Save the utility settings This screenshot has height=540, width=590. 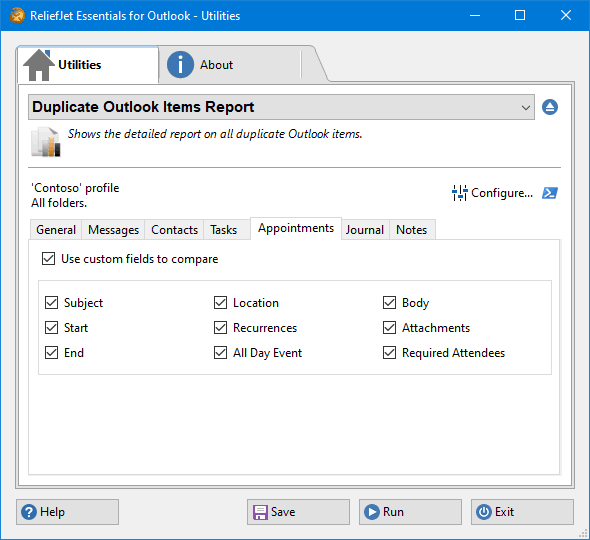pyautogui.click(x=298, y=512)
